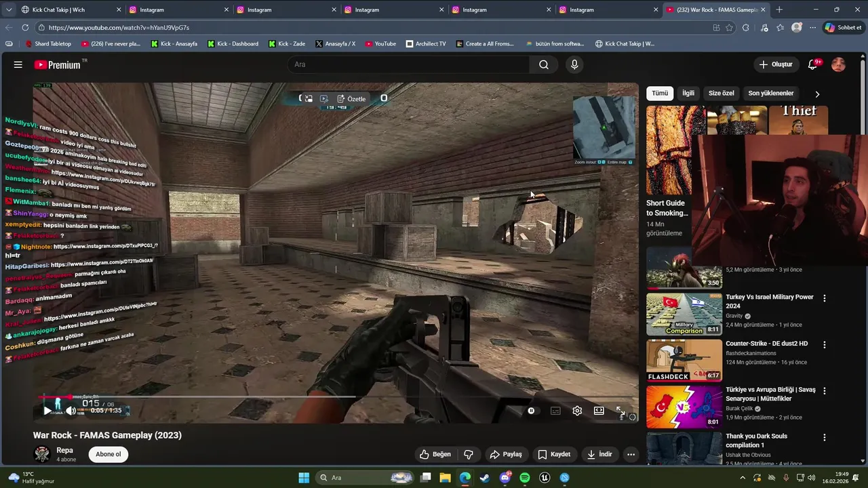Open a new browser tab

779,9
